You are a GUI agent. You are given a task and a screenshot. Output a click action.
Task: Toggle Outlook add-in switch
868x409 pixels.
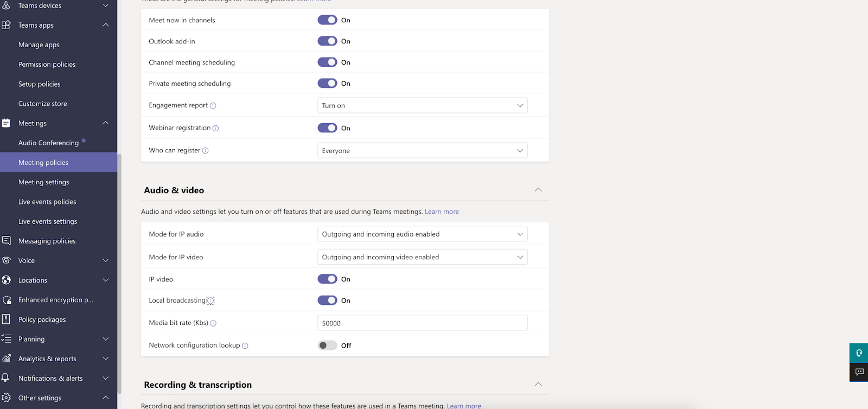(327, 41)
